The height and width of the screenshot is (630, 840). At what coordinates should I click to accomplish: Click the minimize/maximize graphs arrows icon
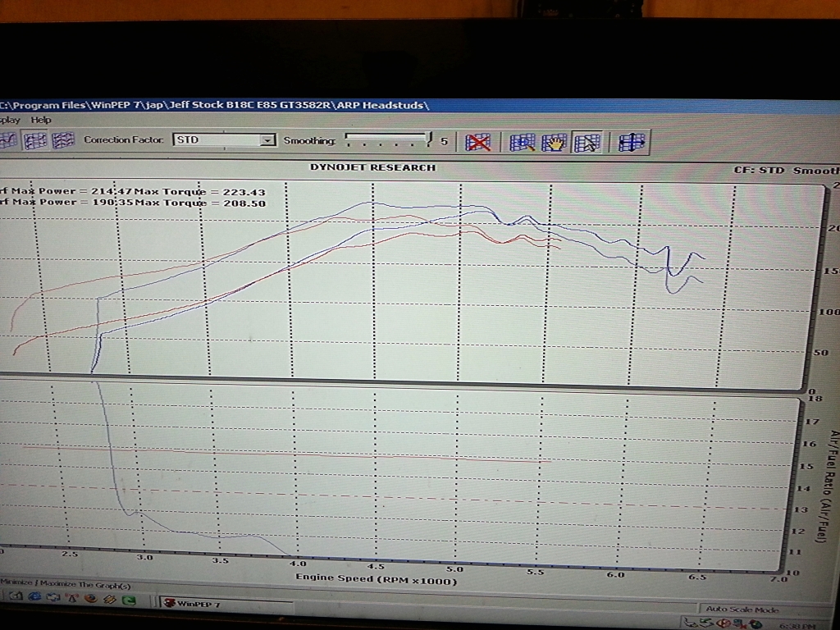[631, 143]
